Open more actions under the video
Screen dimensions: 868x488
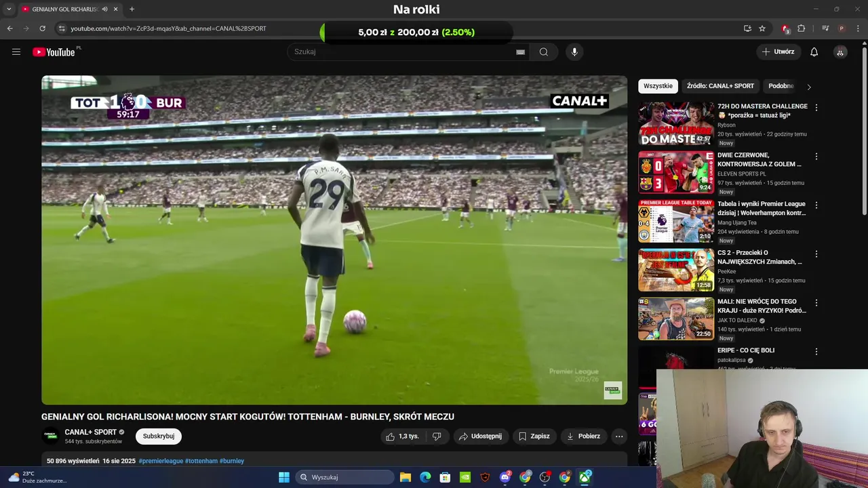619,436
